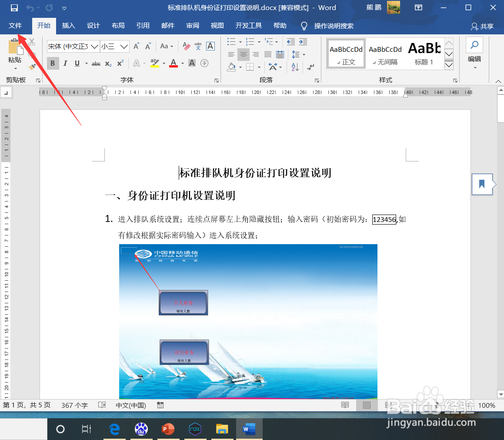
Task: Toggle strikethrough formatting
Action: tap(96, 64)
